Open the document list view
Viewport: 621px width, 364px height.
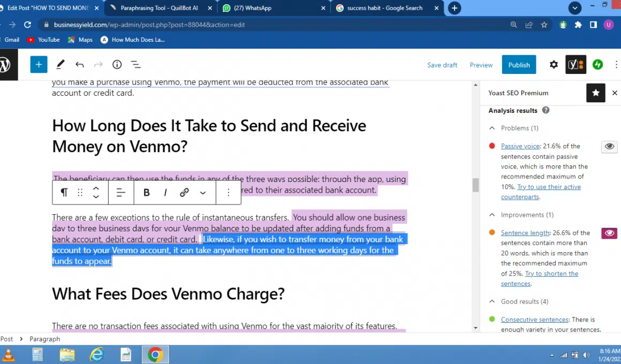[x=136, y=65]
